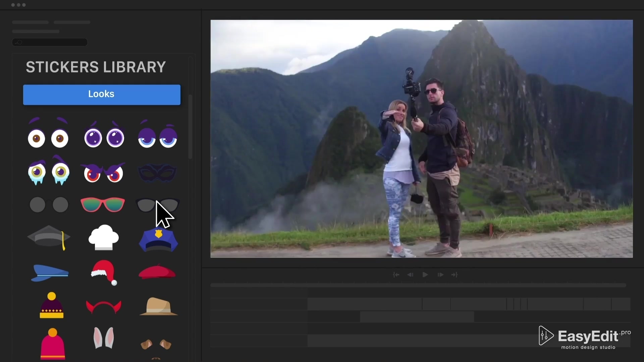Select the sparkly purple eyes sticker

[104, 134]
